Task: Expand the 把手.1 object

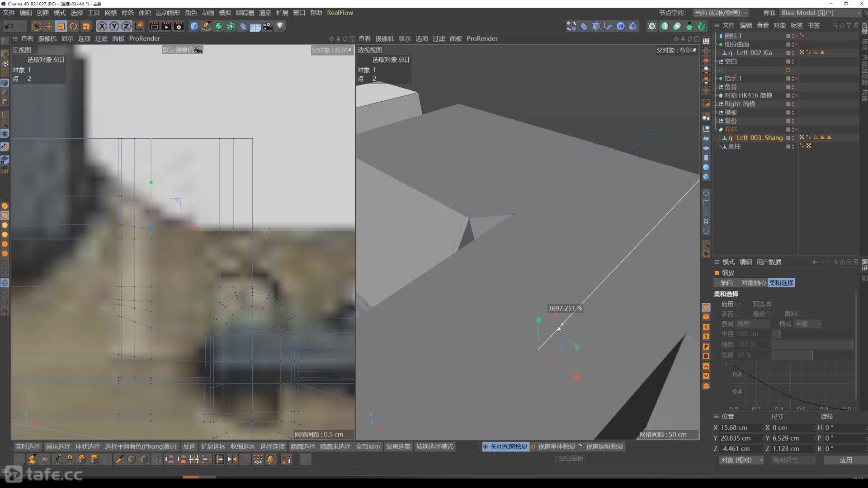Action: pyautogui.click(x=716, y=79)
